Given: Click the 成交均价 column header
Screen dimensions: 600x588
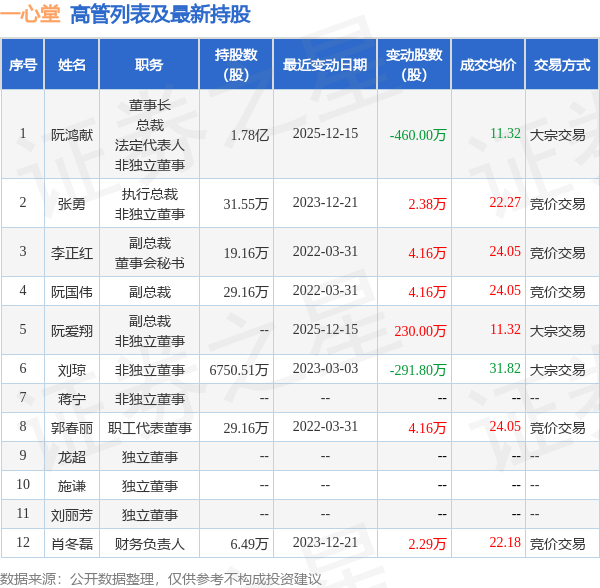Looking at the screenshot, I should click(x=488, y=65).
